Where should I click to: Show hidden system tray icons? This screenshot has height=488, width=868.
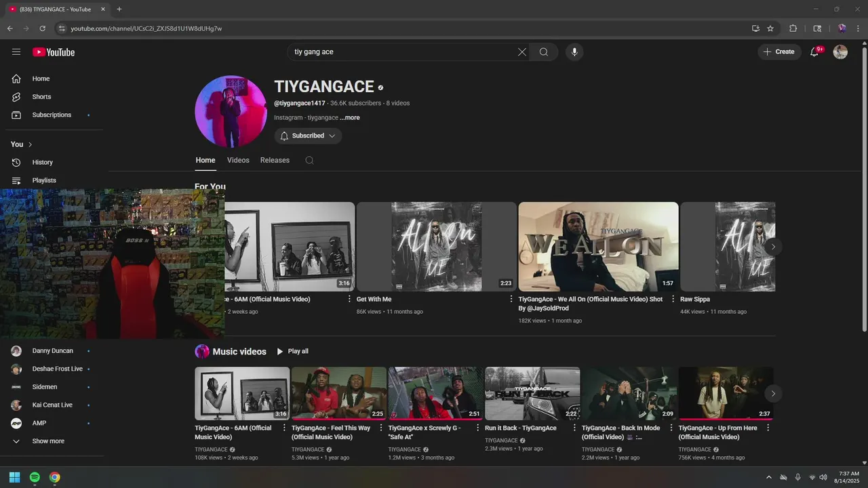pos(768,477)
